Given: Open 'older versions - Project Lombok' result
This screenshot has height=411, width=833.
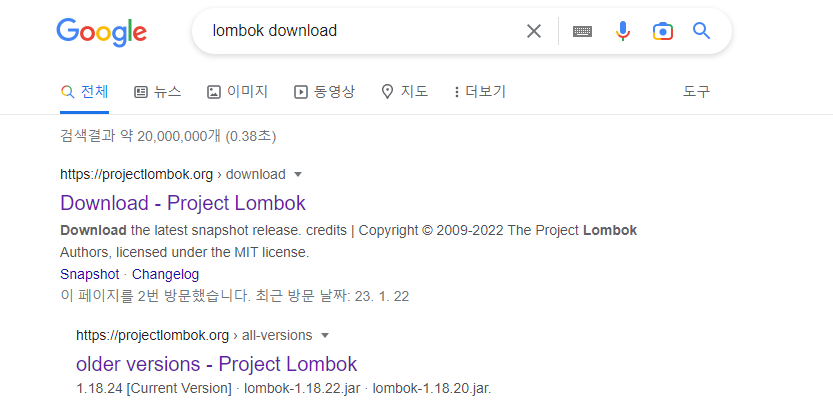Looking at the screenshot, I should [217, 364].
